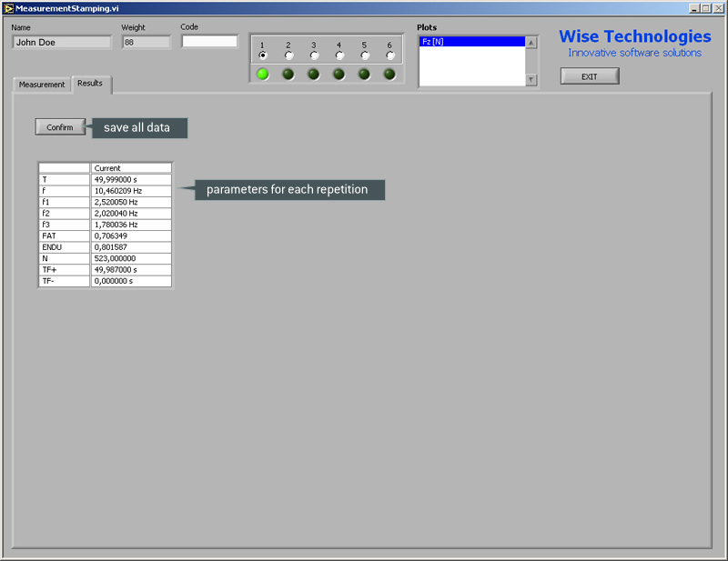Select Fz [N] in the Plots list
This screenshot has width=728, height=561.
[471, 42]
